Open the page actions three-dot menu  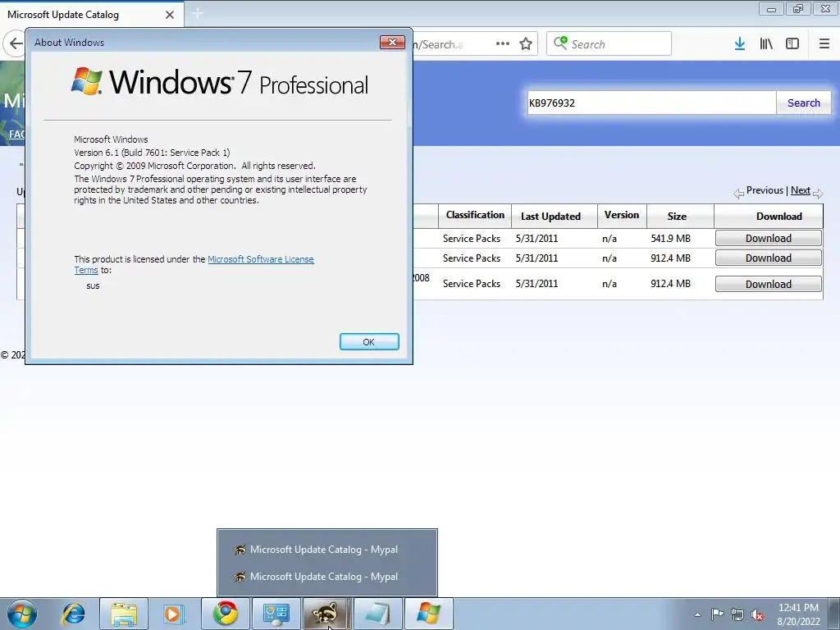503,44
